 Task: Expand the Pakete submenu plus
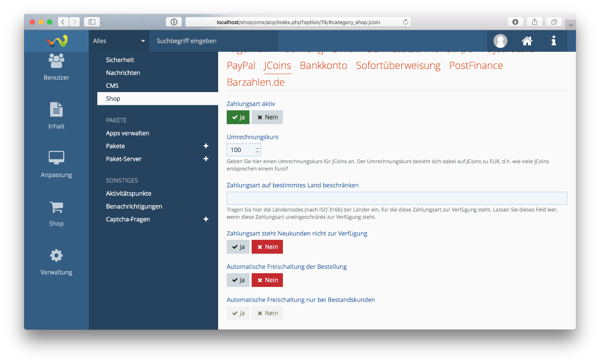coord(206,146)
